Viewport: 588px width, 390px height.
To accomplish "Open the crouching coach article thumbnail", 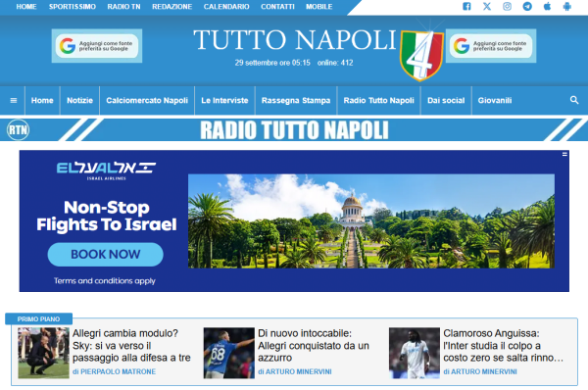I will 43,353.
